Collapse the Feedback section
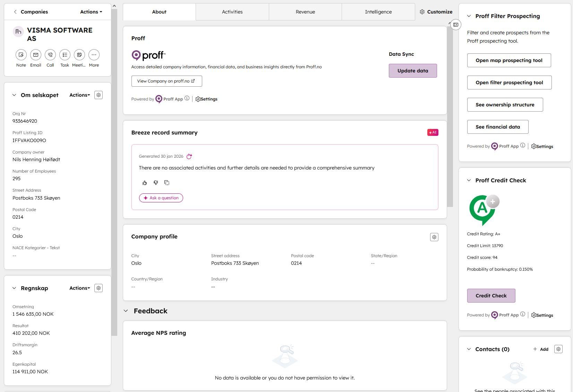The width and height of the screenshot is (573, 392). tap(126, 311)
